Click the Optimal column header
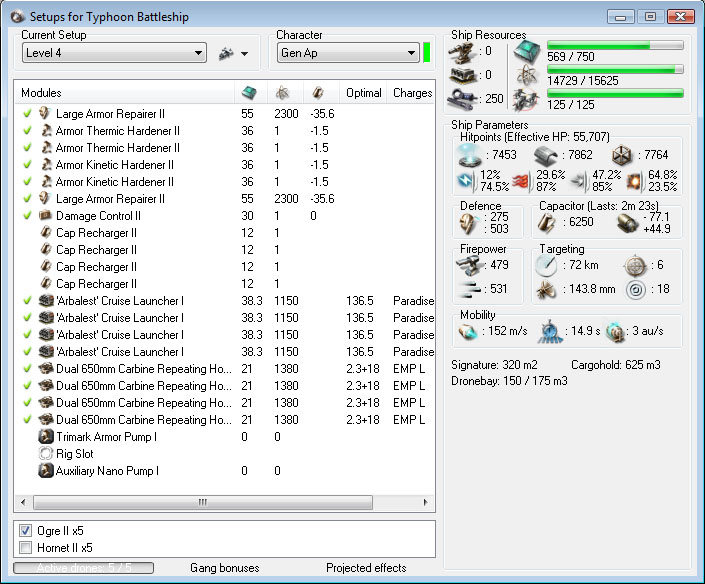Viewport: 705px width, 584px height. coord(363,93)
